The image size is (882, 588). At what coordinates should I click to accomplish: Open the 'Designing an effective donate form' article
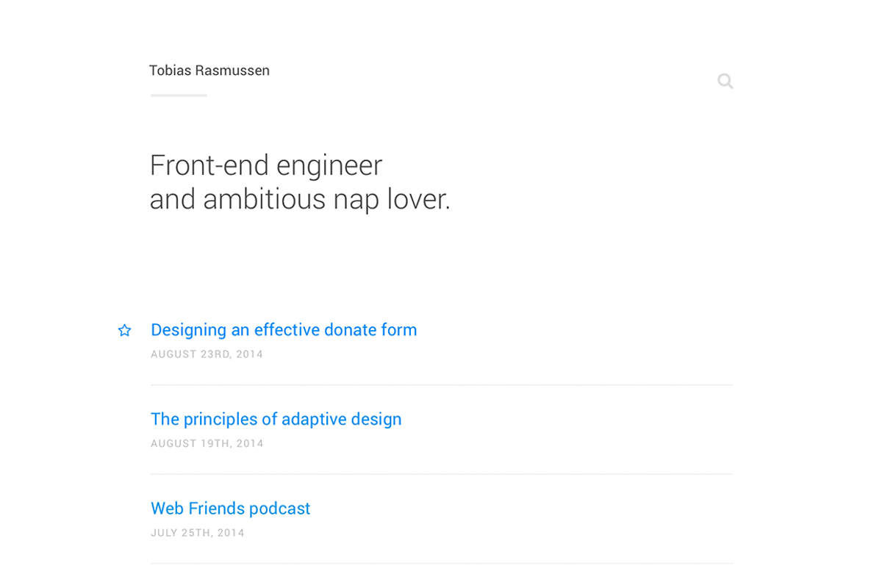pos(283,329)
